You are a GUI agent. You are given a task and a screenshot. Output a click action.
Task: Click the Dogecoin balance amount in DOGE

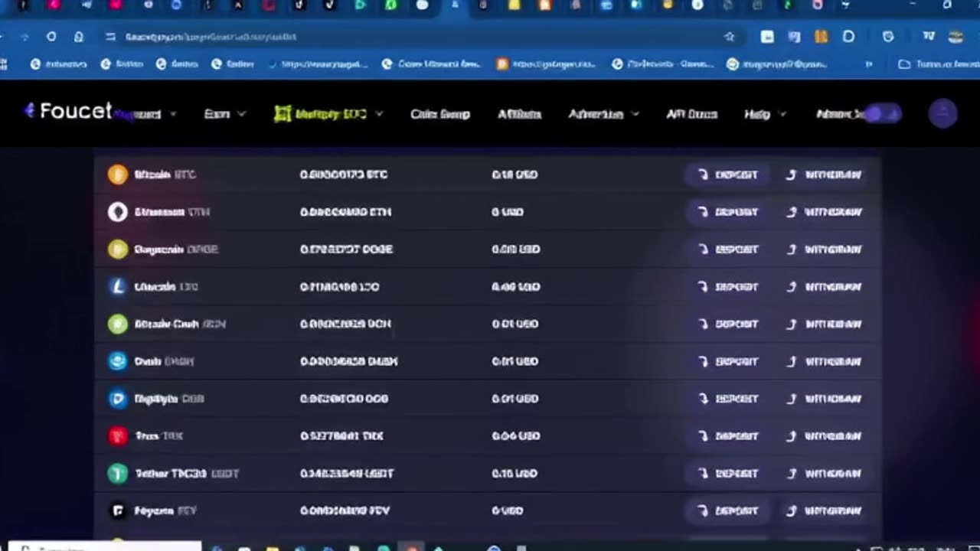[x=346, y=249]
